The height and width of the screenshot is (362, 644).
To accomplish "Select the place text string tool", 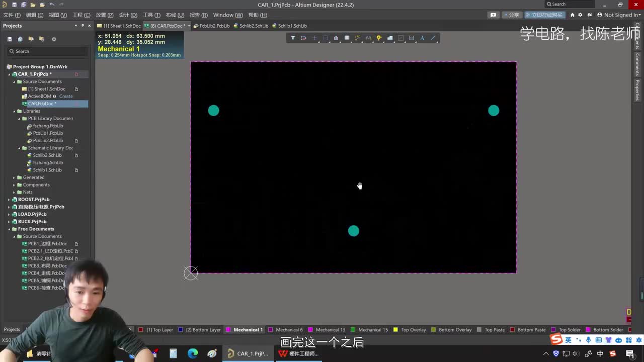I will pyautogui.click(x=422, y=38).
